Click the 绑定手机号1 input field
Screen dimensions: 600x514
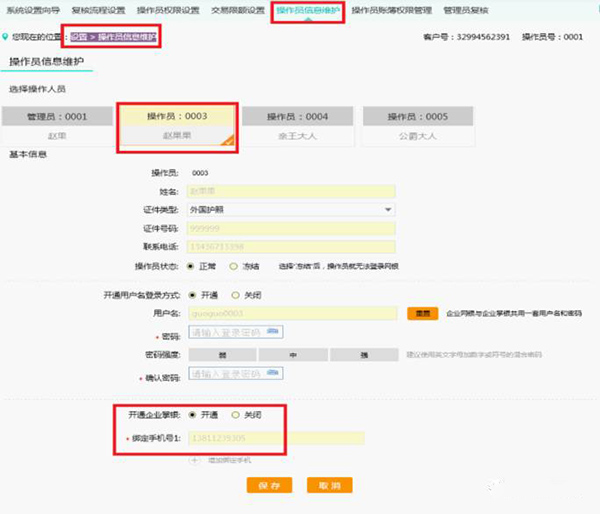[275, 437]
